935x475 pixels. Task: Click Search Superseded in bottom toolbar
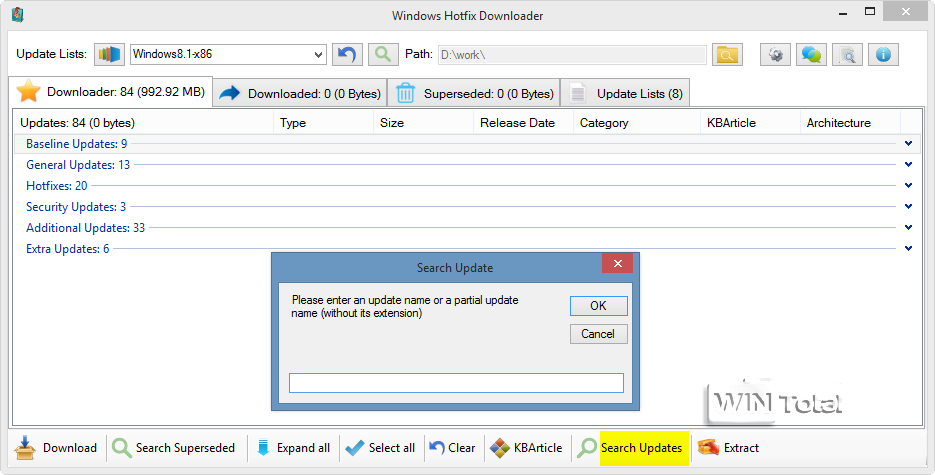[x=174, y=448]
